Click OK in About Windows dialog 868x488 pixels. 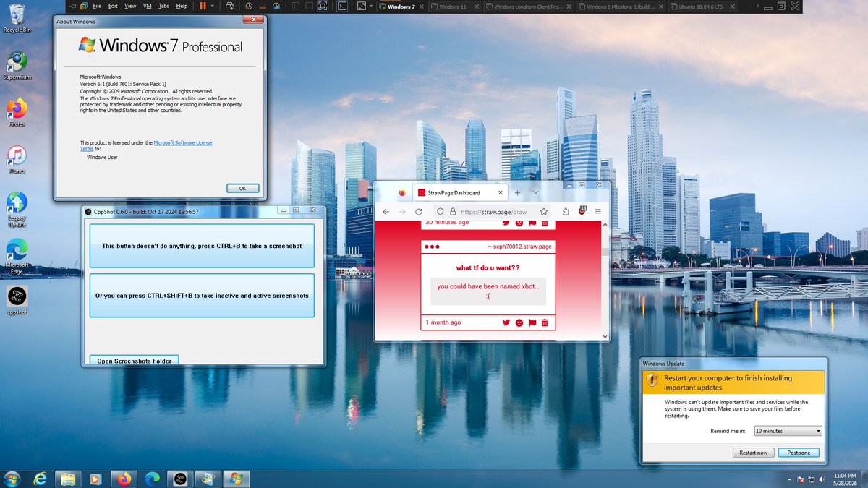242,188
